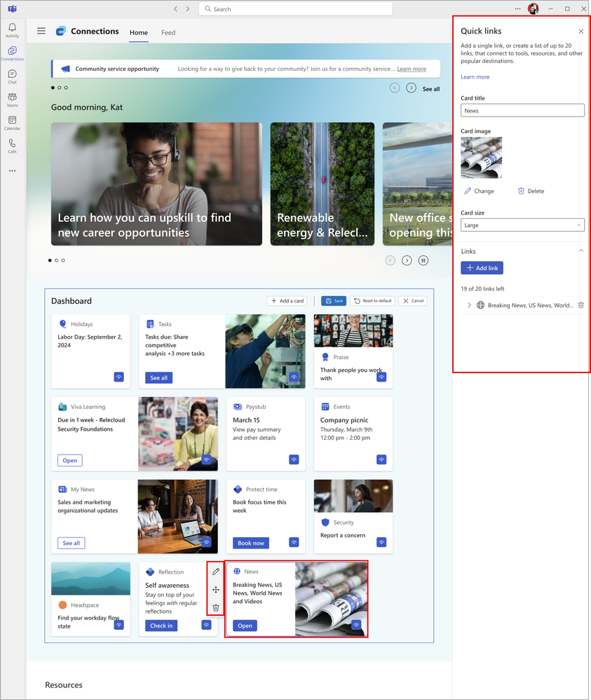Pause the news carousel autoplay
This screenshot has width=591, height=700.
pos(423,260)
